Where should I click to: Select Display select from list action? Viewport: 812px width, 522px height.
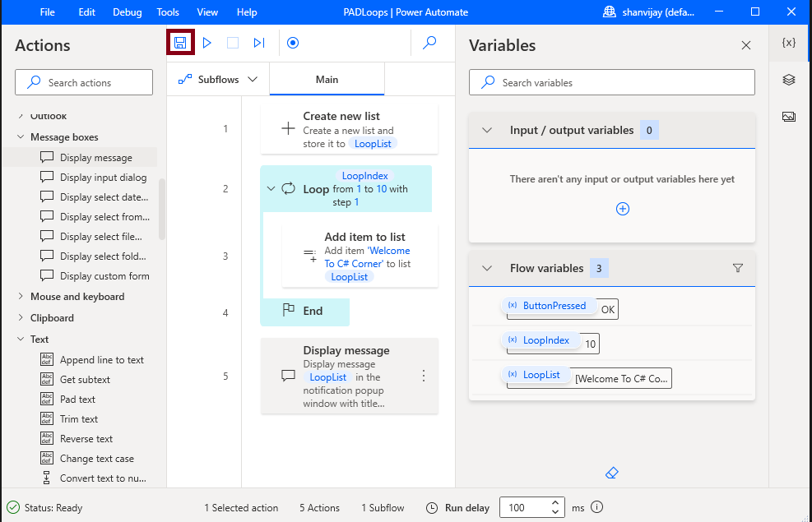coord(95,216)
